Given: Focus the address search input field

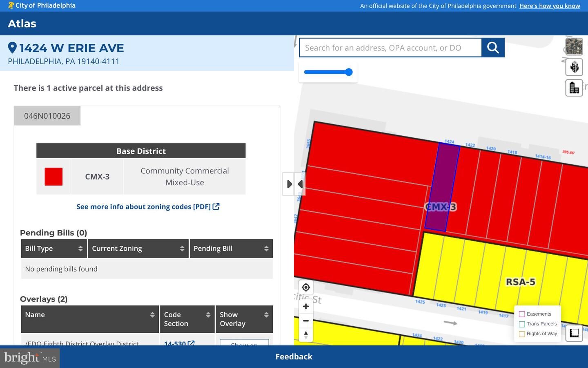Looking at the screenshot, I should point(390,48).
